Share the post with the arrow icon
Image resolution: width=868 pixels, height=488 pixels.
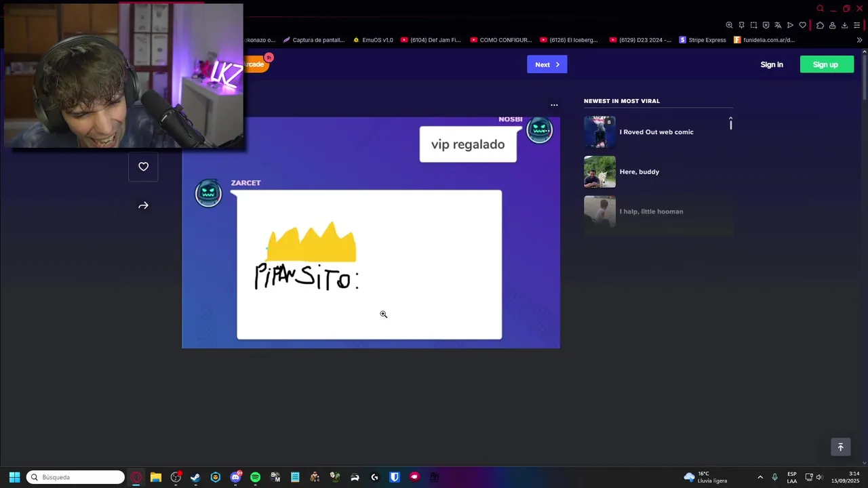click(143, 205)
